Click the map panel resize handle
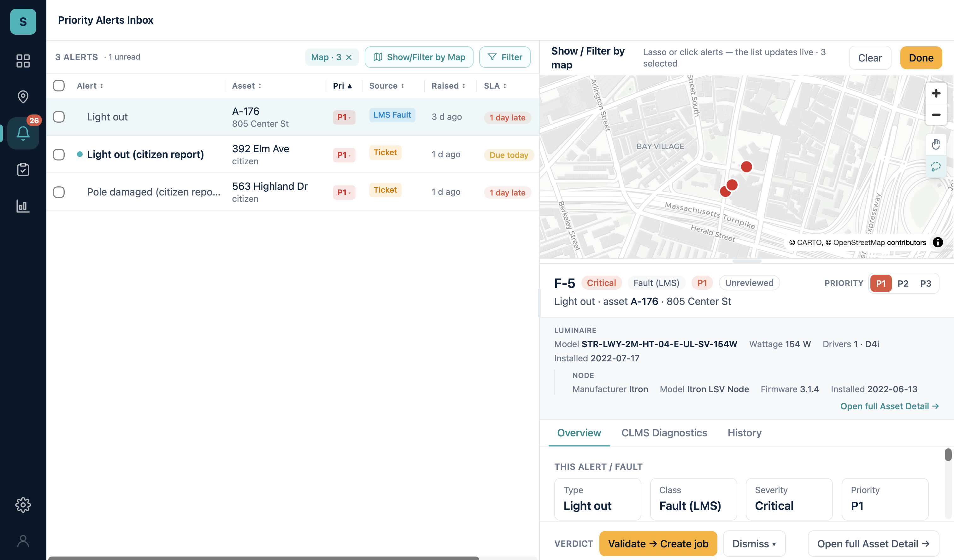 coord(746,261)
